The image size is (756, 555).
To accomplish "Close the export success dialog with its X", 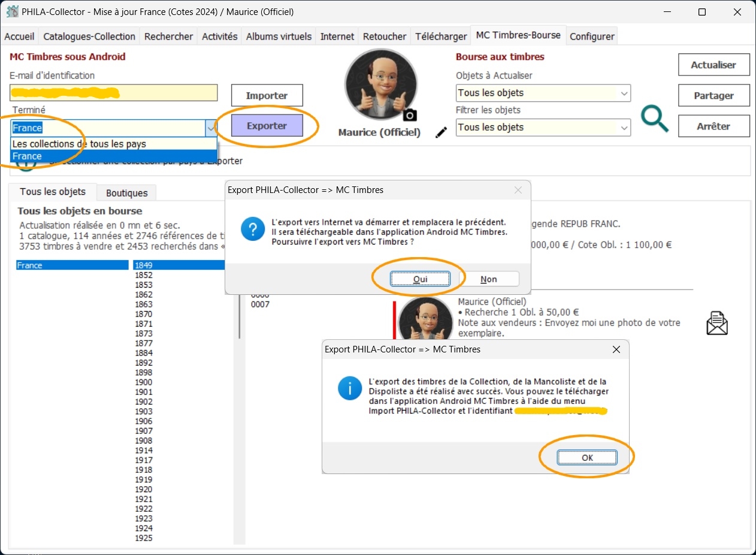I will click(x=616, y=350).
